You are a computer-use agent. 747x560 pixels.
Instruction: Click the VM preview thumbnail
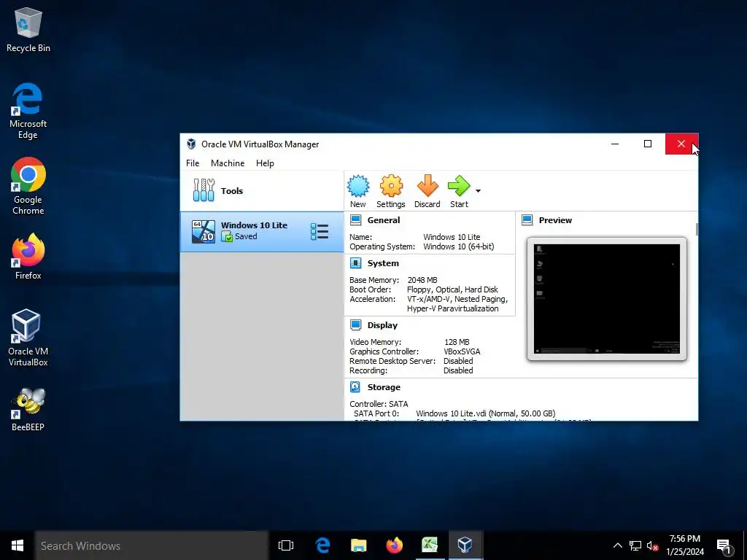606,298
